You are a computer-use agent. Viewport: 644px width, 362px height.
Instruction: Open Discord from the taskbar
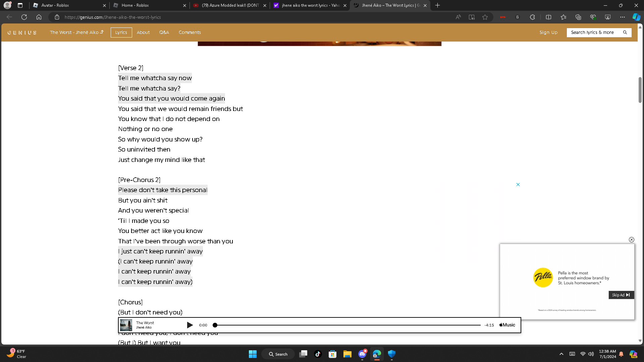tap(362, 354)
